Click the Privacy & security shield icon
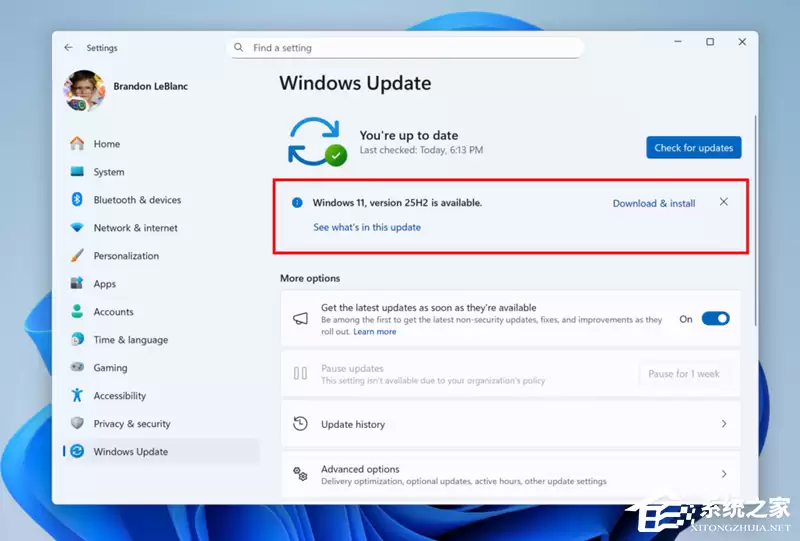Screen dimensions: 800x541 coord(77,424)
